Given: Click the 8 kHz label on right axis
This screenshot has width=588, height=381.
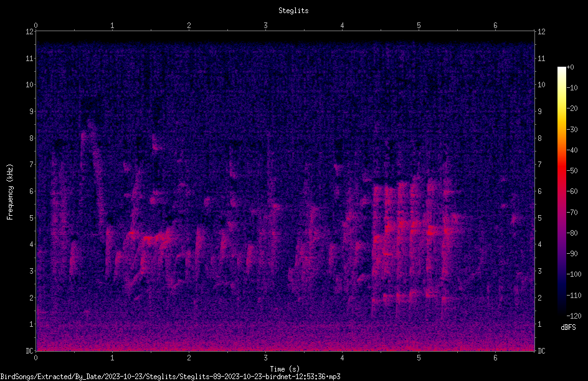Looking at the screenshot, I should [540, 138].
